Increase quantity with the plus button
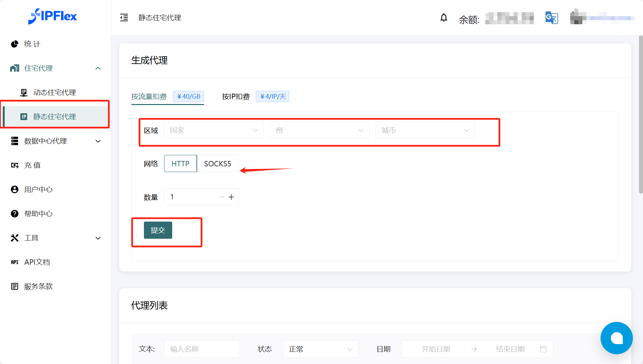Screen dimensions: 643x364 coord(232,197)
